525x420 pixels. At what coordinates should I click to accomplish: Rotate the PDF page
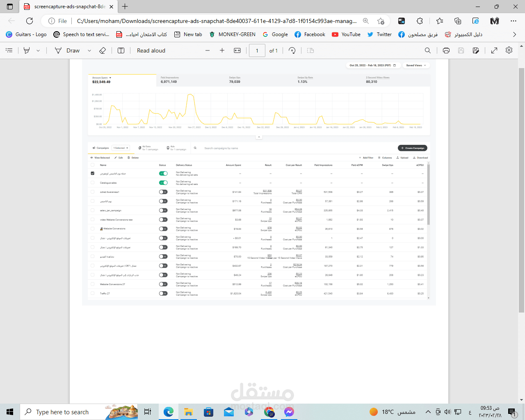pos(292,50)
